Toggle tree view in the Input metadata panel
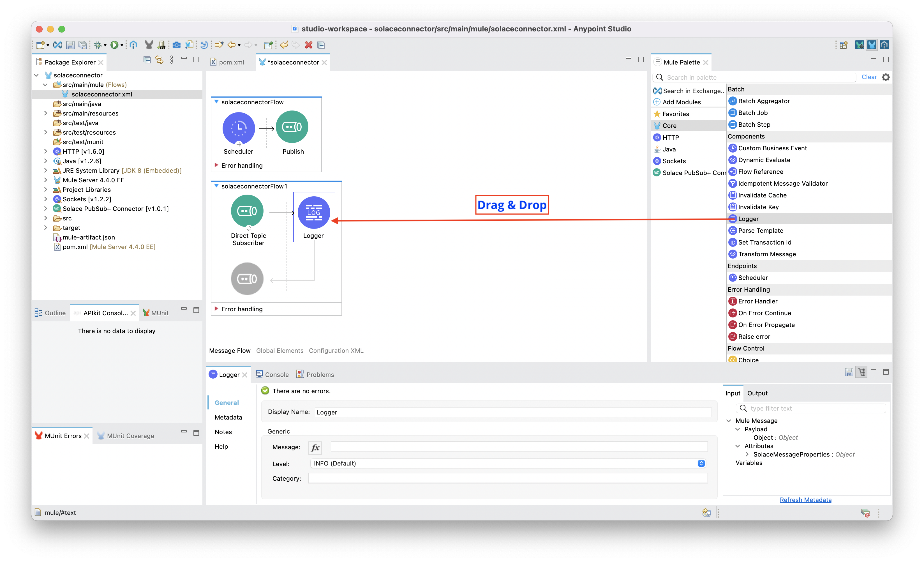Viewport: 924px width, 562px height. click(x=861, y=372)
